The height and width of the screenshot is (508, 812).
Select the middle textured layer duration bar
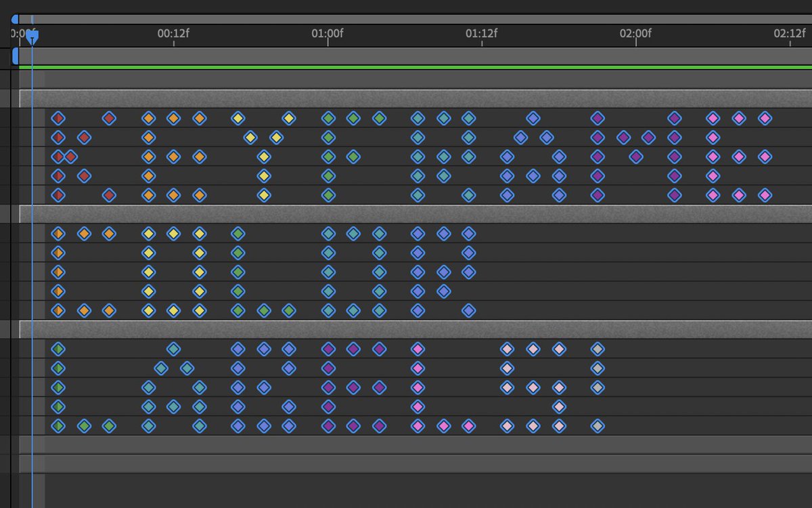[x=415, y=214]
